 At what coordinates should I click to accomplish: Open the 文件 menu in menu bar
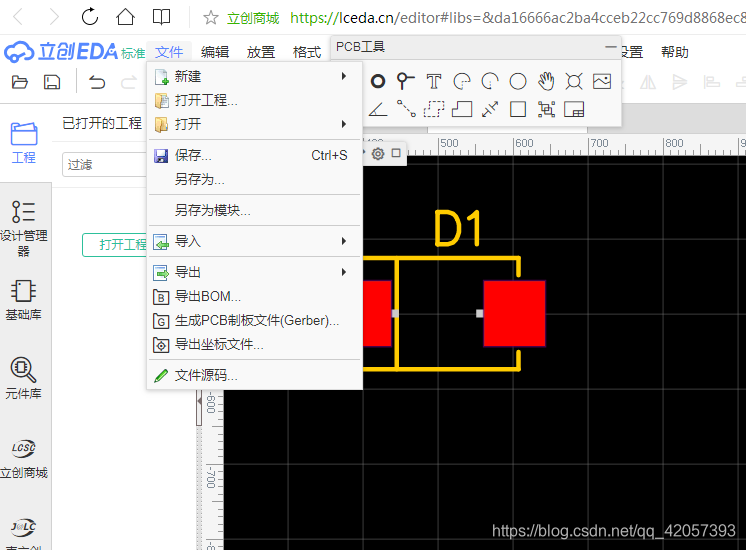(x=169, y=52)
